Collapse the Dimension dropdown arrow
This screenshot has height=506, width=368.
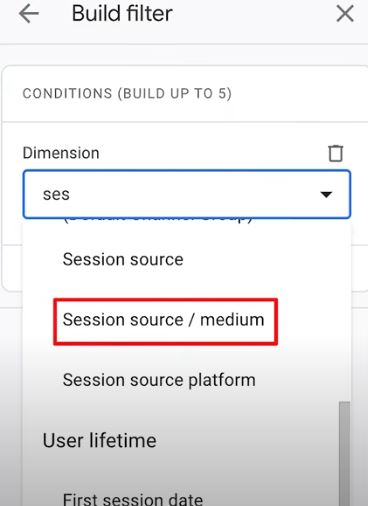(x=326, y=194)
